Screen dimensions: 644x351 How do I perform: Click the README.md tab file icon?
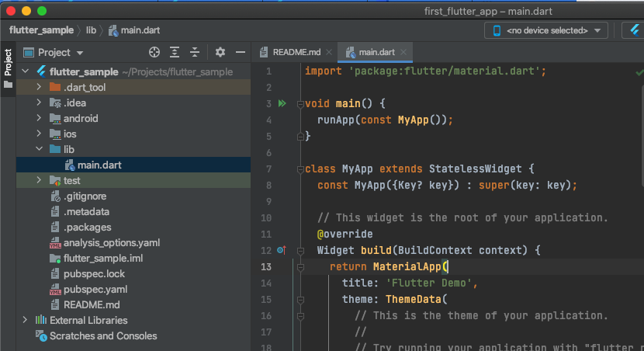tap(264, 52)
